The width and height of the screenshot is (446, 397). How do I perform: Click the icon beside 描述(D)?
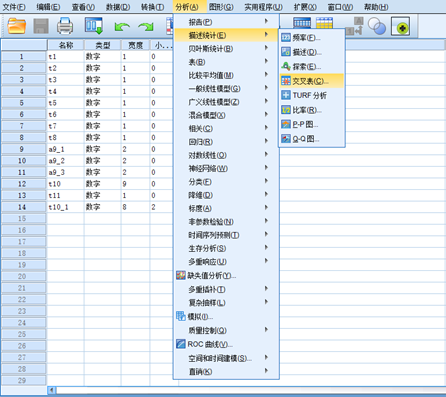tap(286, 52)
